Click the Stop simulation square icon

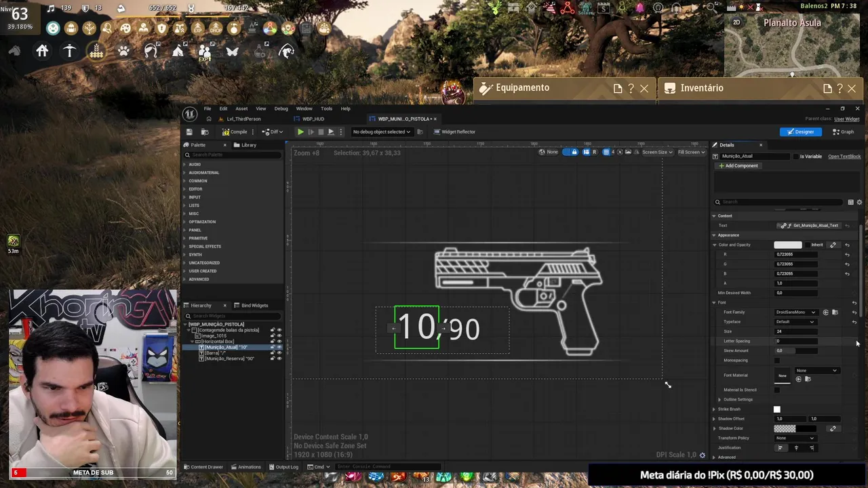(321, 131)
